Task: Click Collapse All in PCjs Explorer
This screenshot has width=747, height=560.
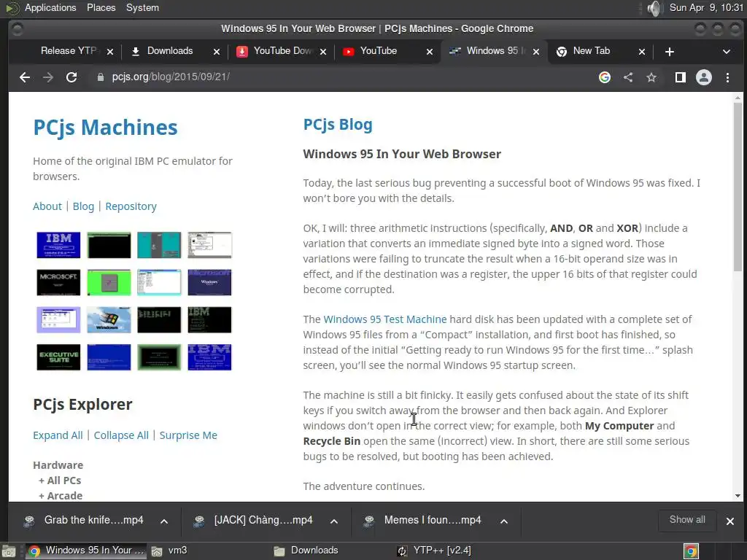Action: 121,435
